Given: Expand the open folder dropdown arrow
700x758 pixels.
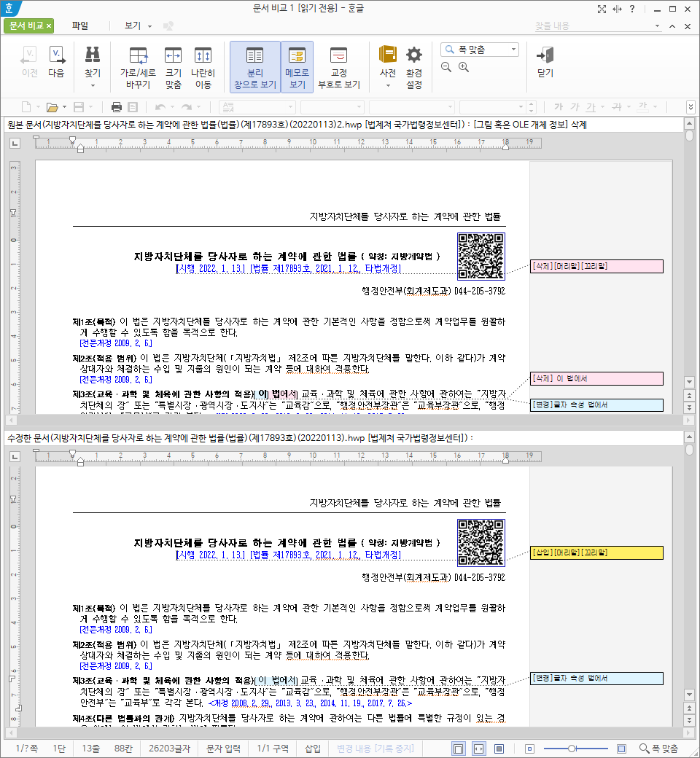Looking at the screenshot, I should (x=64, y=107).
